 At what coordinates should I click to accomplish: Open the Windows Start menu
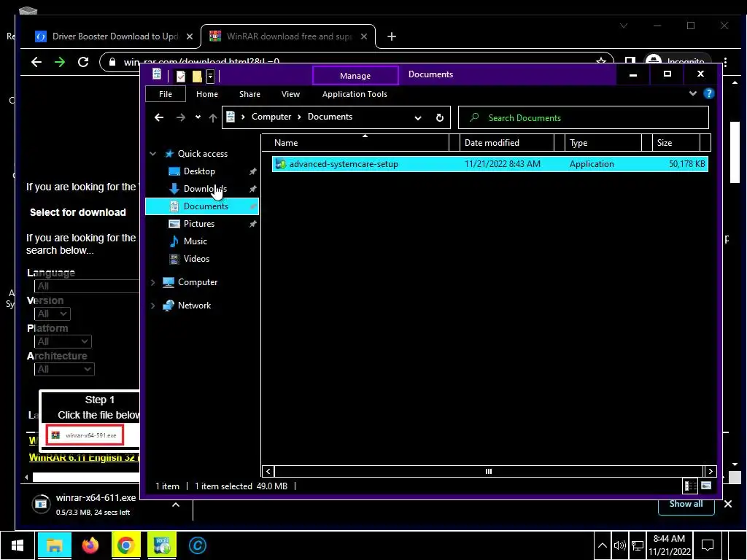18,545
